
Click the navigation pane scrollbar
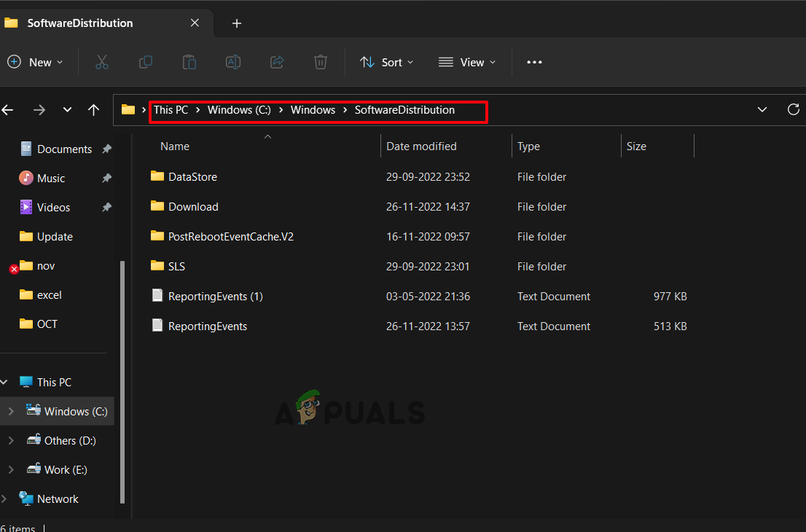point(122,382)
